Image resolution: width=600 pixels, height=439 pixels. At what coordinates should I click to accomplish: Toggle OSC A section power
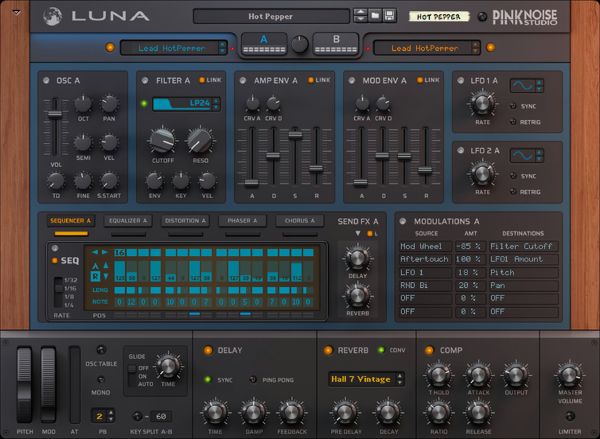pyautogui.click(x=46, y=80)
